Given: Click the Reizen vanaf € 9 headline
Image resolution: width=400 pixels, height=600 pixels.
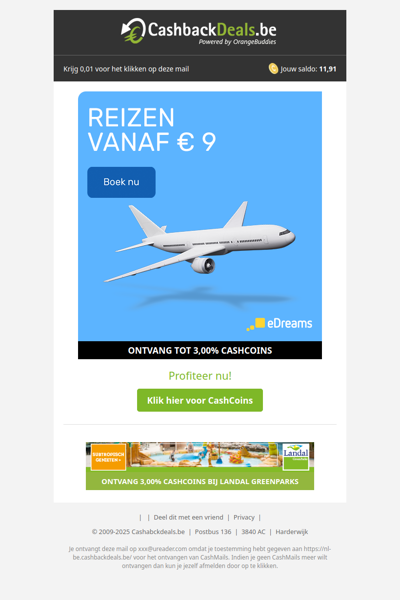Looking at the screenshot, I should coord(152,129).
